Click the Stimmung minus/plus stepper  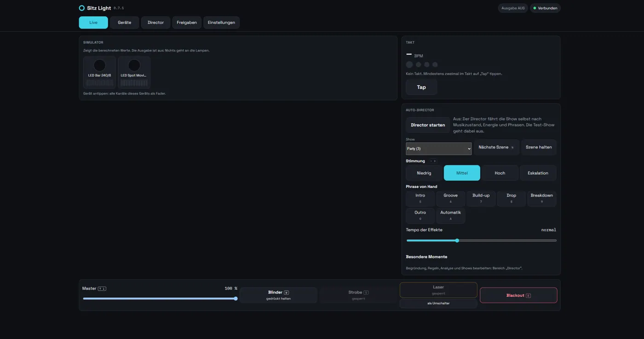pos(433,161)
